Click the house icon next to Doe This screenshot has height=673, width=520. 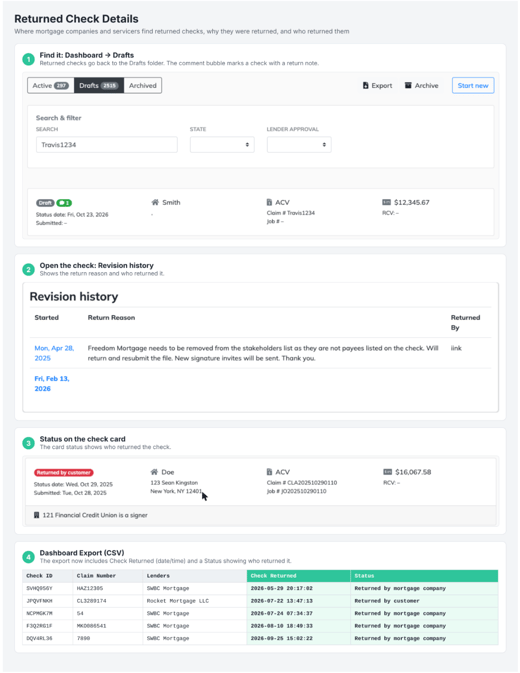[x=154, y=472]
